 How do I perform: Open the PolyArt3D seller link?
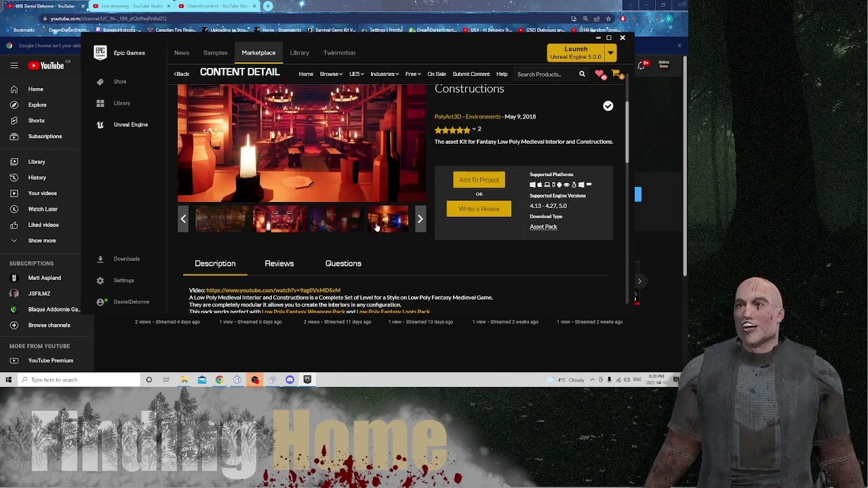pos(448,117)
